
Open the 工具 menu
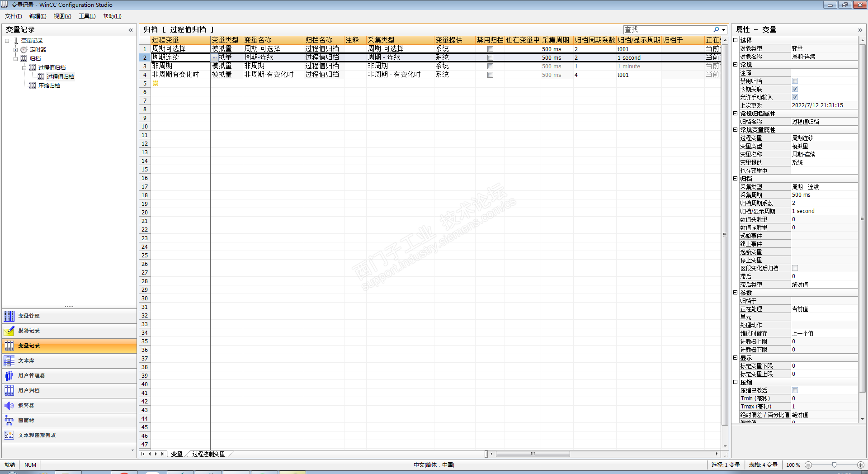coord(87,16)
